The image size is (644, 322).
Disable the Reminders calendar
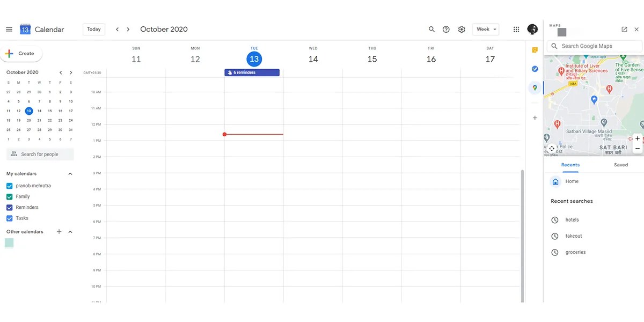[x=9, y=207]
